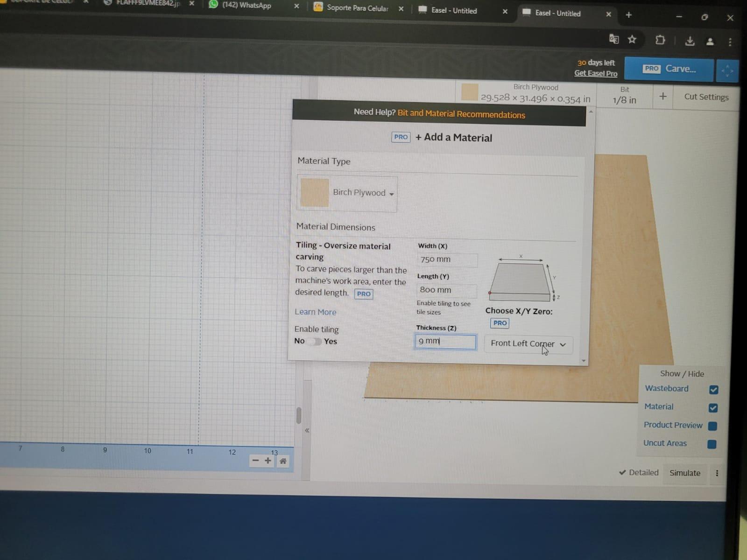Open the Bit 1/8 in selector
The image size is (747, 560).
625,95
